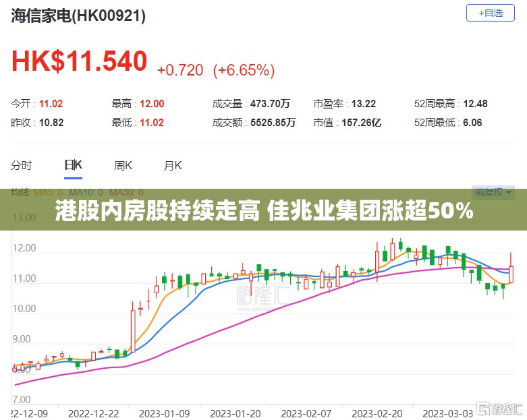This screenshot has height=420, width=527.
Task: Click the 2022-12-22 date axis label
Action: pos(93,413)
